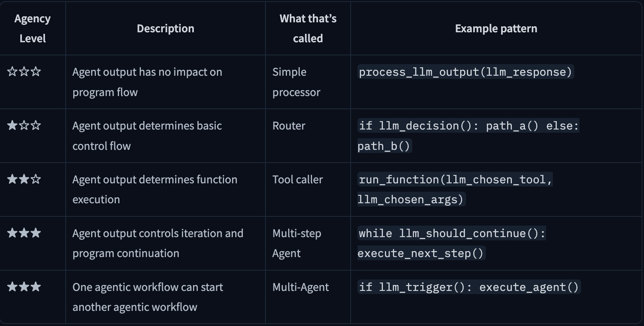This screenshot has width=644, height=326.
Task: Click the process_llm_output code snippet
Action: click(465, 72)
